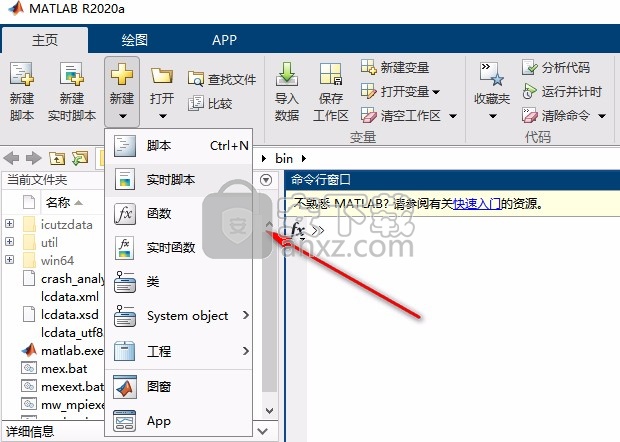Screen dimensions: 620x442
Task: Click the file list scrollbar down arrow
Action: click(269, 411)
